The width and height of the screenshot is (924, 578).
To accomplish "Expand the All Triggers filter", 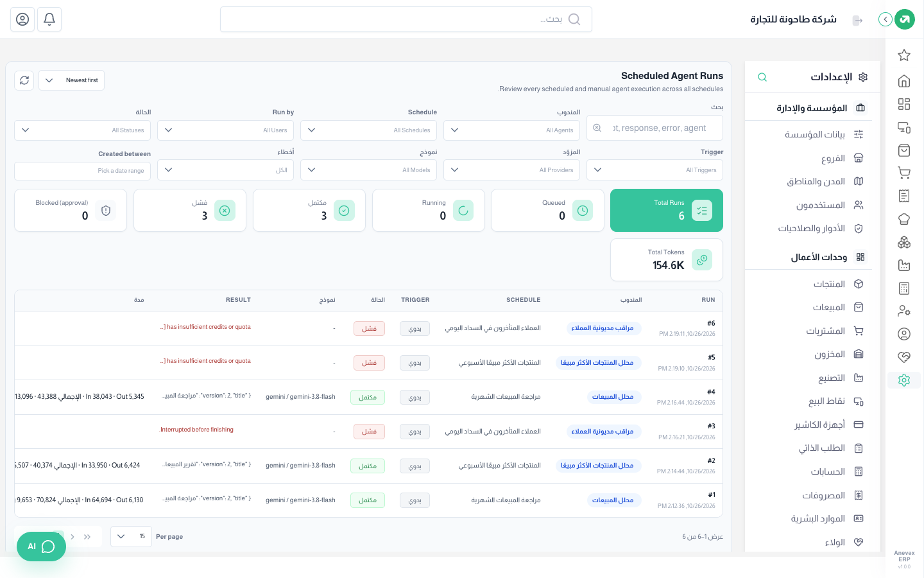I will pyautogui.click(x=655, y=170).
